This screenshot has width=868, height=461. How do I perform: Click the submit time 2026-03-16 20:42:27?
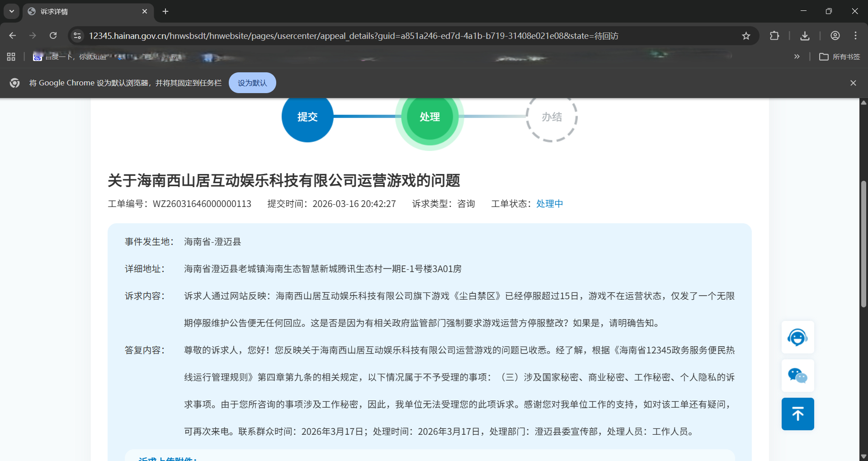click(x=354, y=204)
